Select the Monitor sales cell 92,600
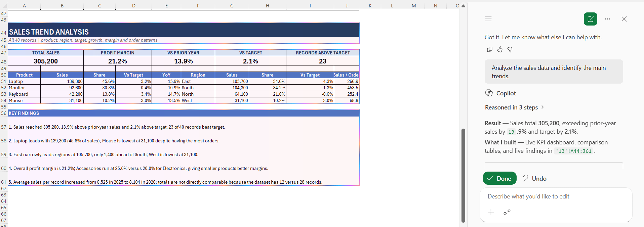The image size is (644, 227). pyautogui.click(x=62, y=88)
